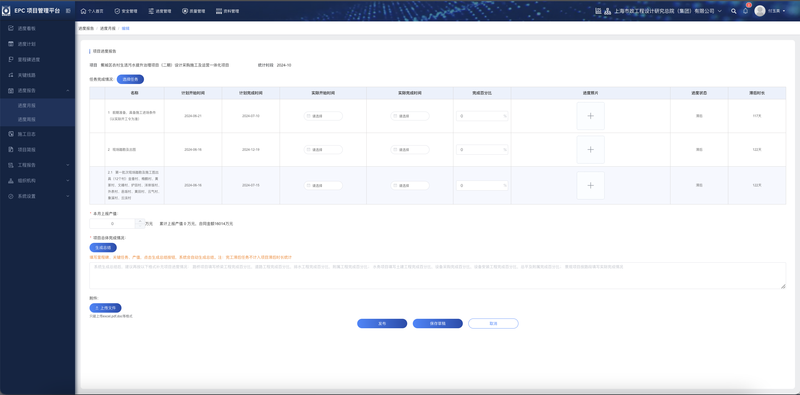Increase monthly output value with stepper up
Image resolution: width=800 pixels, height=395 pixels.
click(x=140, y=221)
